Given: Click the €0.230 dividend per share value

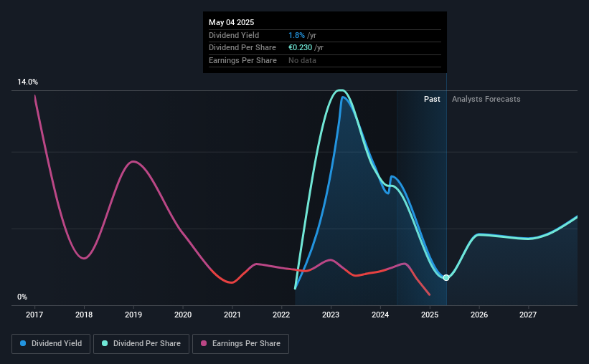Looking at the screenshot, I should point(300,48).
